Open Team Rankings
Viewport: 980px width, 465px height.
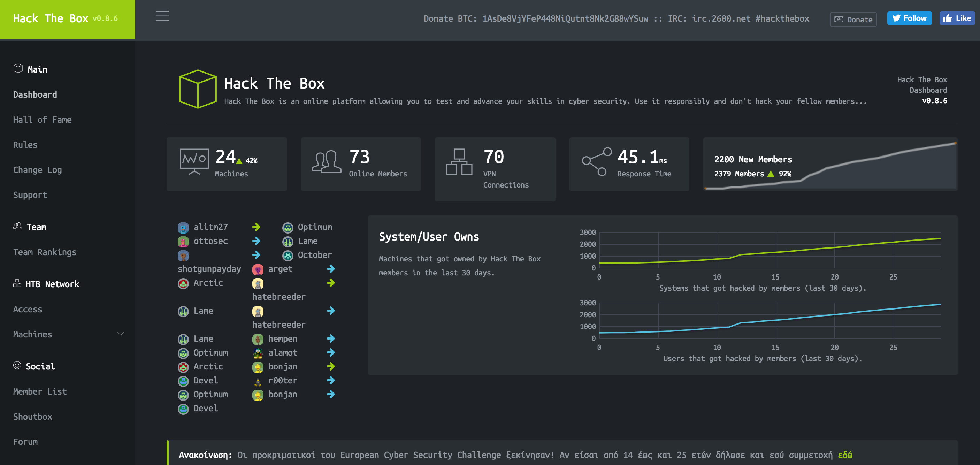tap(45, 252)
